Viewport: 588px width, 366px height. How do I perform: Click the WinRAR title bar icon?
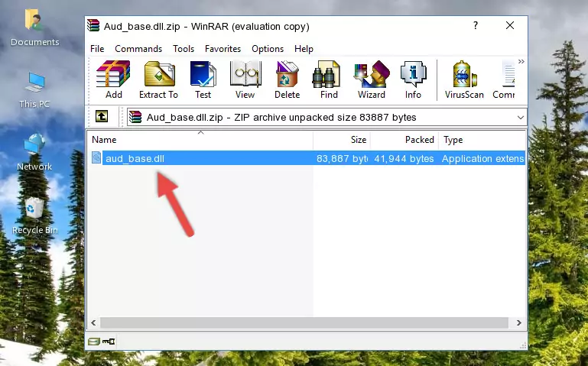[x=93, y=25]
